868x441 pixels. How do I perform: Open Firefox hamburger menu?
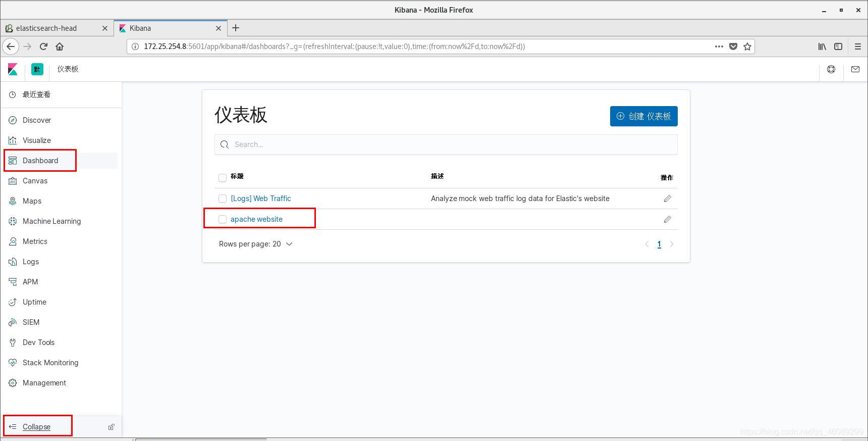(857, 46)
